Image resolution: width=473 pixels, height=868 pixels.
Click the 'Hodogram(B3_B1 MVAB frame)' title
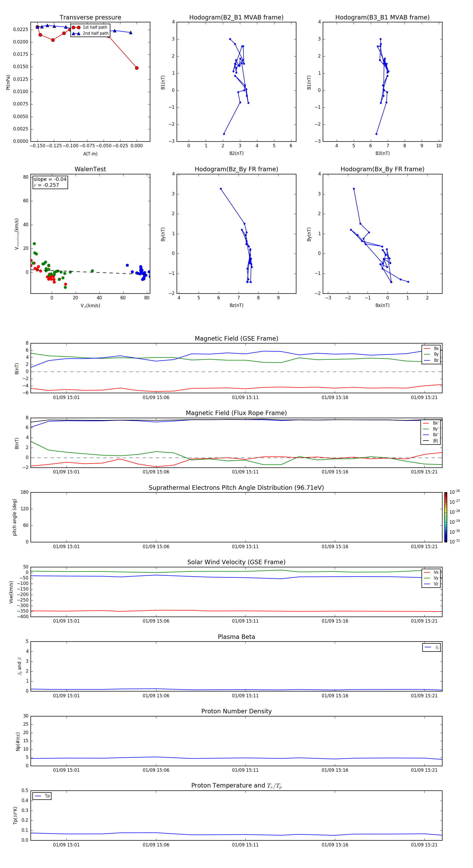coord(382,18)
